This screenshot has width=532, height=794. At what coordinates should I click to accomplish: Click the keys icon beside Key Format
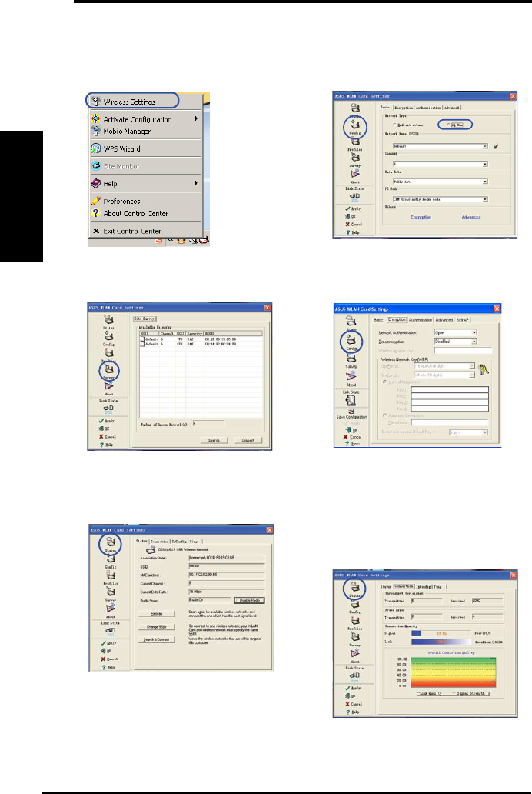click(x=484, y=369)
